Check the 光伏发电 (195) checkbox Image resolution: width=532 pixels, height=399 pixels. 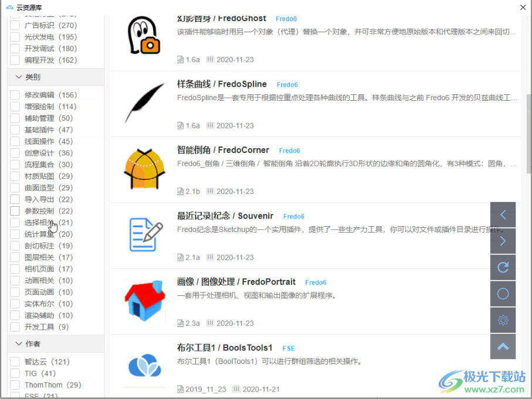[x=15, y=37]
